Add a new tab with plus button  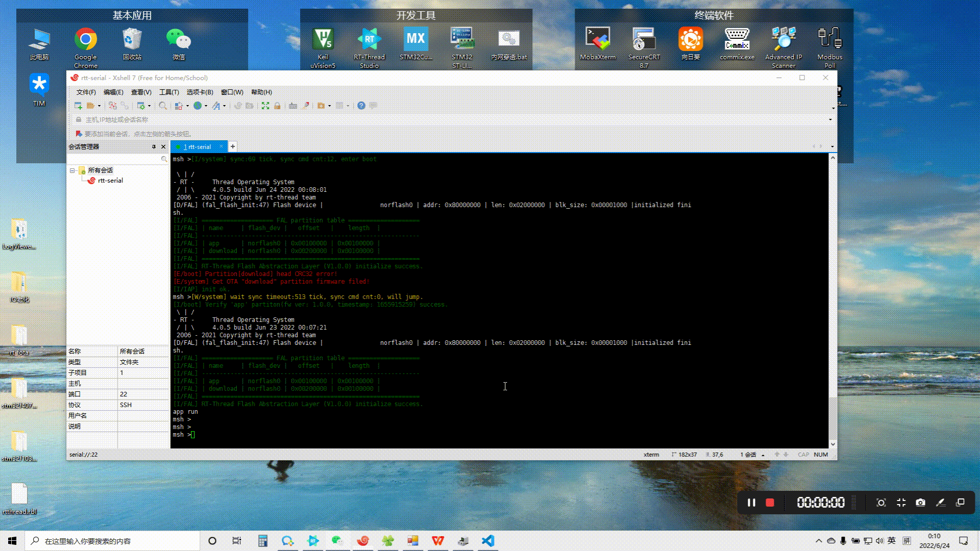(x=233, y=147)
